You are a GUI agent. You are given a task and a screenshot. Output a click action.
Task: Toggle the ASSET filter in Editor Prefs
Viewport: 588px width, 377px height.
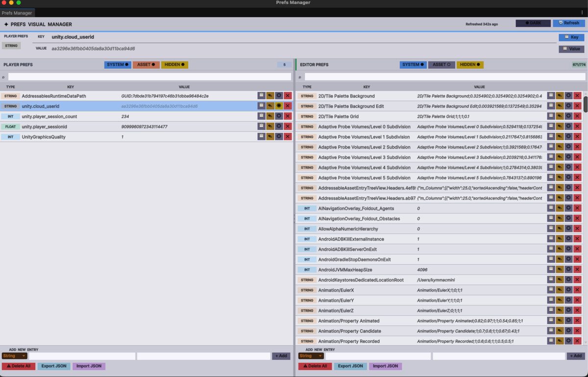(x=441, y=65)
